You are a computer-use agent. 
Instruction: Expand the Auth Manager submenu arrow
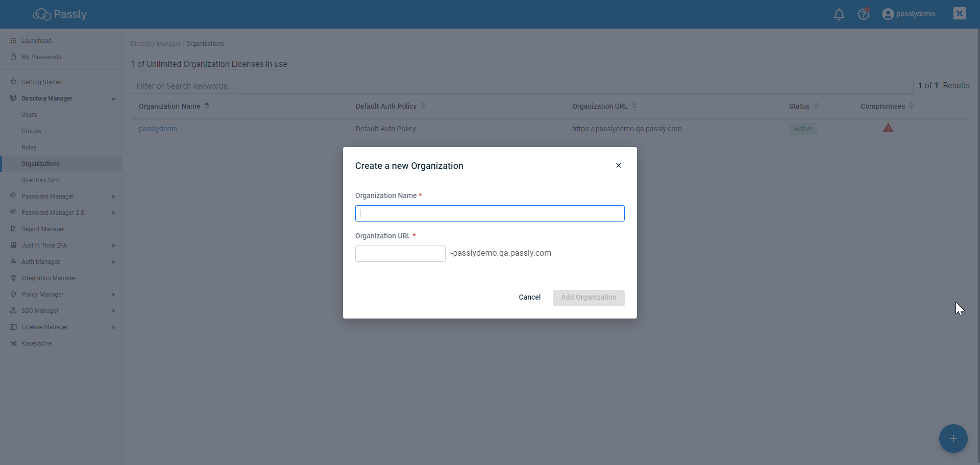113,262
